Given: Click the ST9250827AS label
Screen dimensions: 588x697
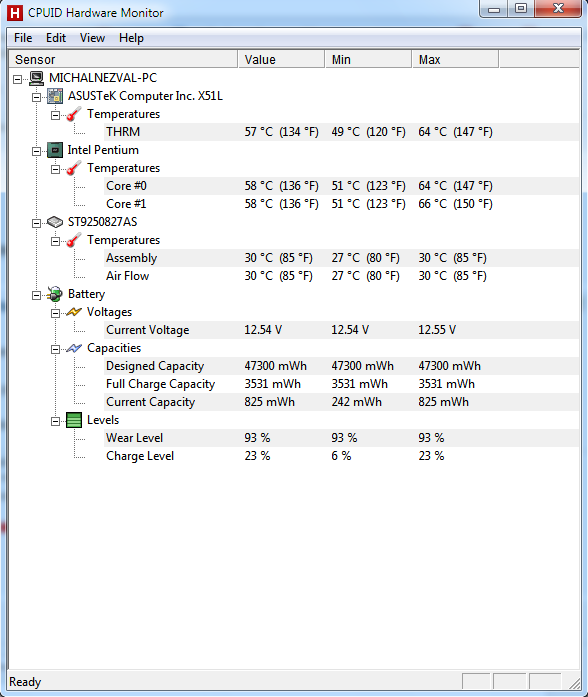Looking at the screenshot, I should click(102, 222).
